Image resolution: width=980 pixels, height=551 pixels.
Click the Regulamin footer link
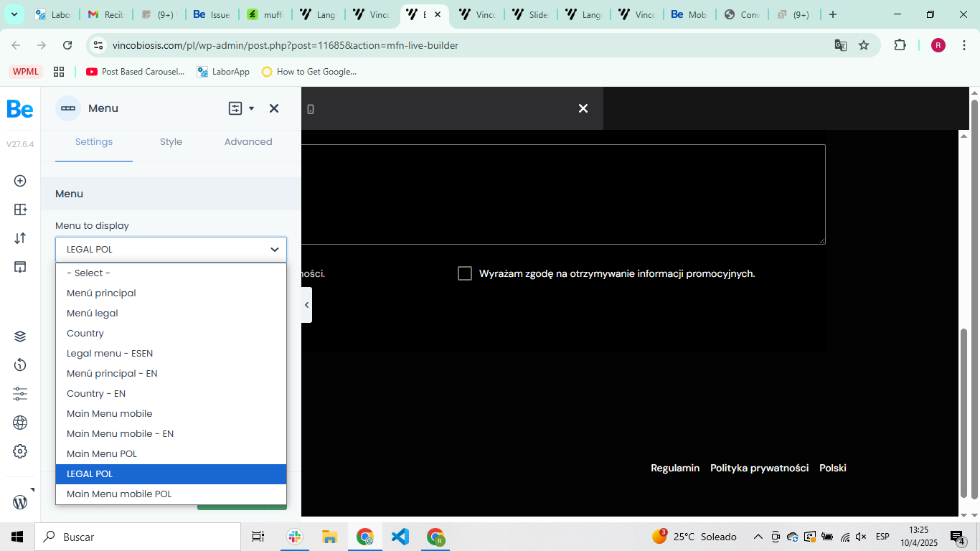point(674,468)
